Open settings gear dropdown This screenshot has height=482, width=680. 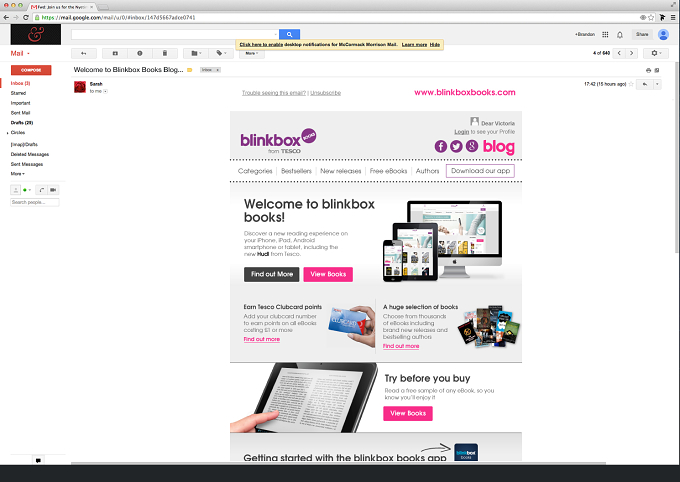click(x=656, y=53)
